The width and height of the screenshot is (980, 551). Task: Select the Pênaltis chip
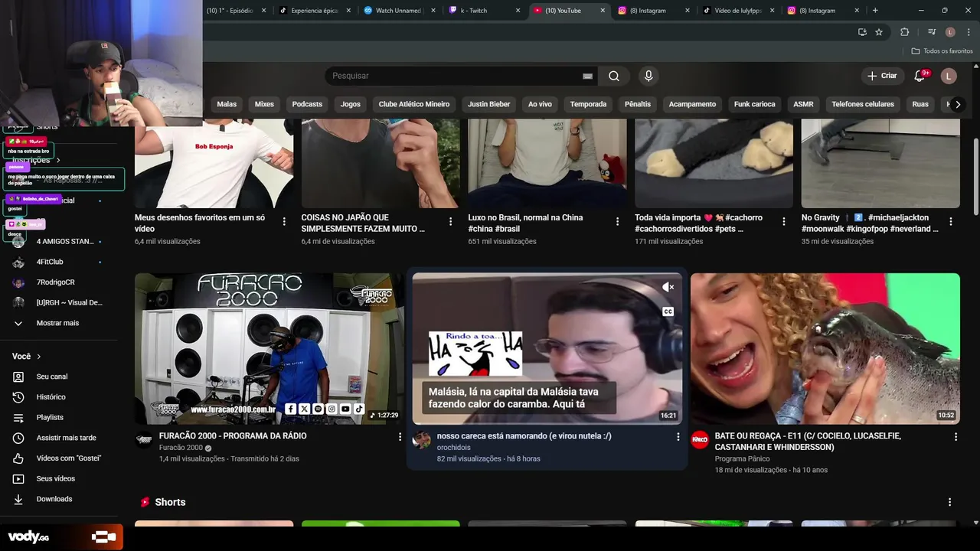(x=638, y=104)
